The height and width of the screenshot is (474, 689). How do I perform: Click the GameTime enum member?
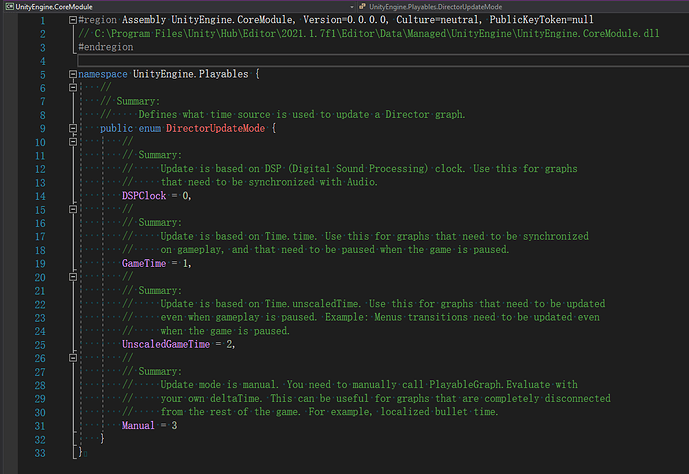144,263
